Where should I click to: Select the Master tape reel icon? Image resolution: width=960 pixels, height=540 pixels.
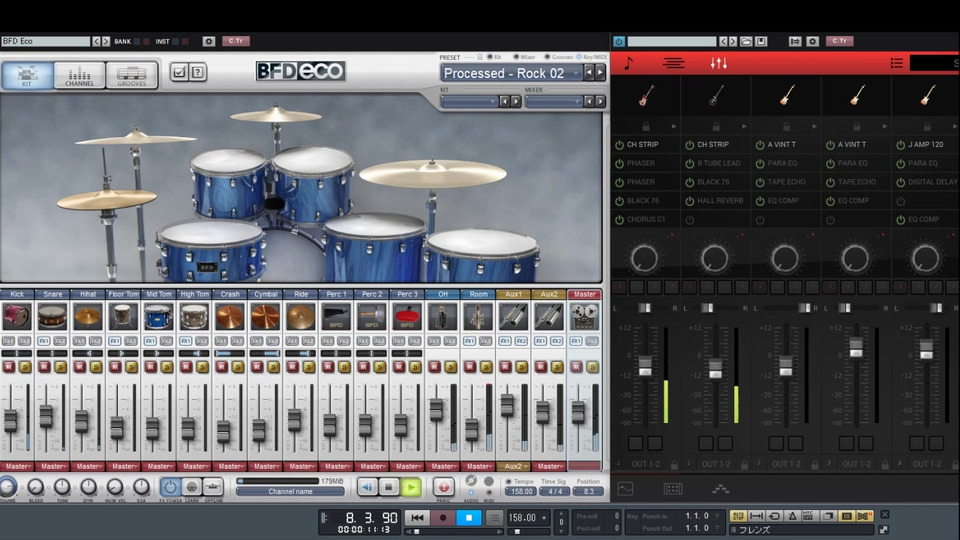584,317
